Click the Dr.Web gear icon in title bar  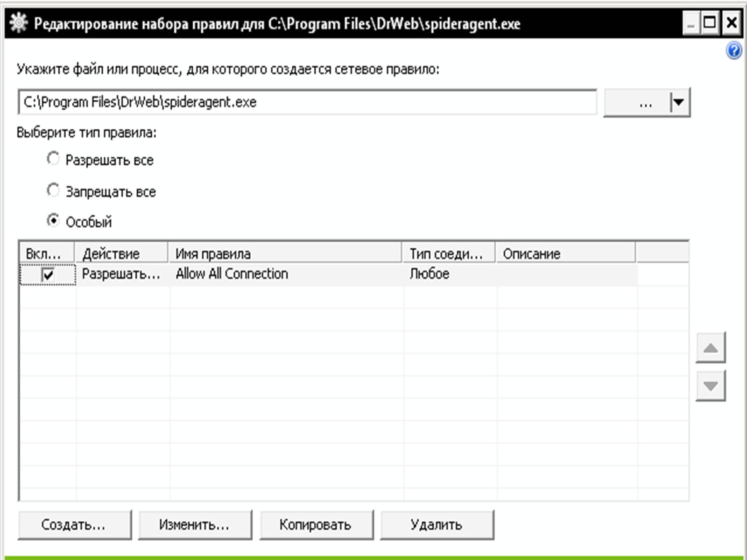[18, 23]
